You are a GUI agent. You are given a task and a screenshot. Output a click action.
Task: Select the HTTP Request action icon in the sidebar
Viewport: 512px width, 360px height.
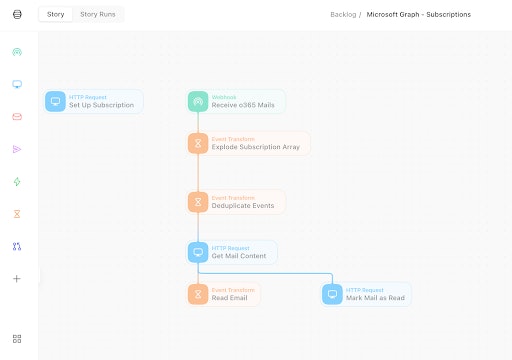[x=17, y=84]
